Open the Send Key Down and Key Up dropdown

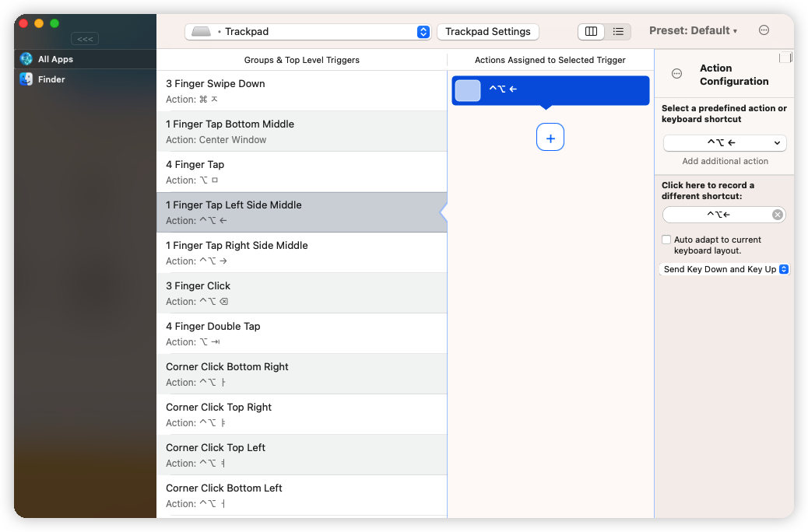pos(725,269)
